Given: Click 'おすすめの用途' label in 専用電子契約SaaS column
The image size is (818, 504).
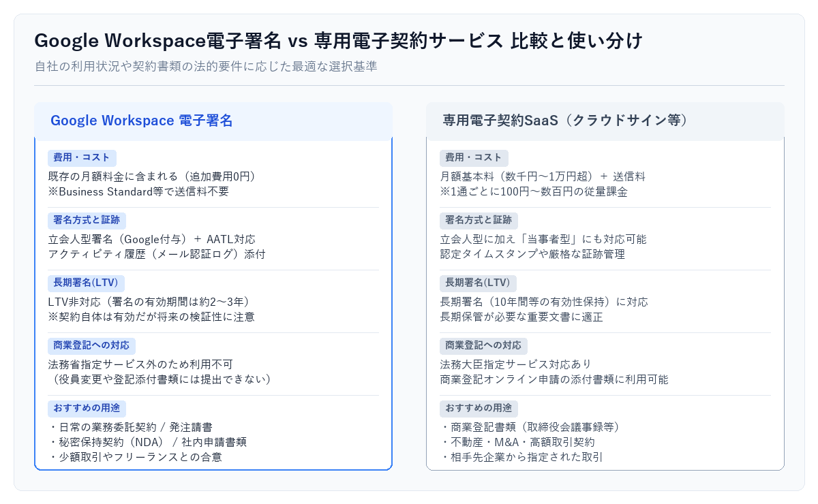Looking at the screenshot, I should [479, 409].
